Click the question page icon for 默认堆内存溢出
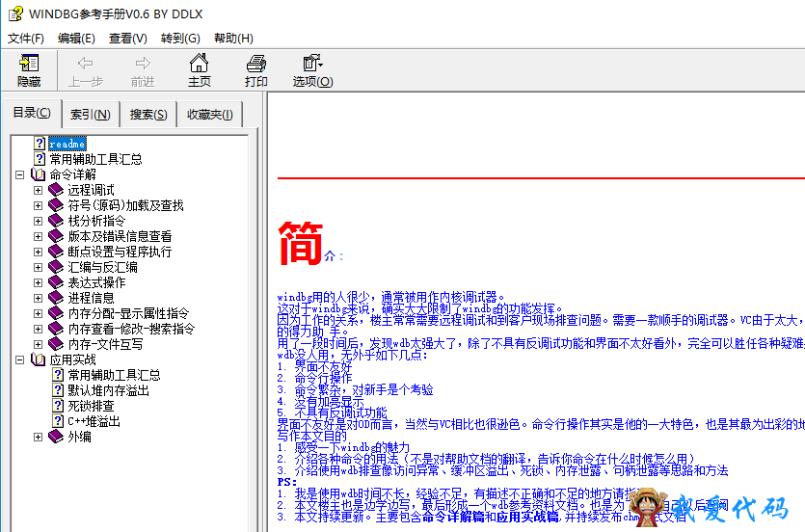Image resolution: width=805 pixels, height=532 pixels. (x=58, y=390)
